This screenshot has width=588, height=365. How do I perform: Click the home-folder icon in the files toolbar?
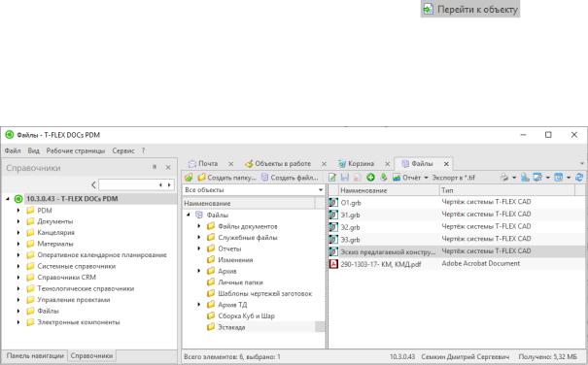[x=189, y=178]
